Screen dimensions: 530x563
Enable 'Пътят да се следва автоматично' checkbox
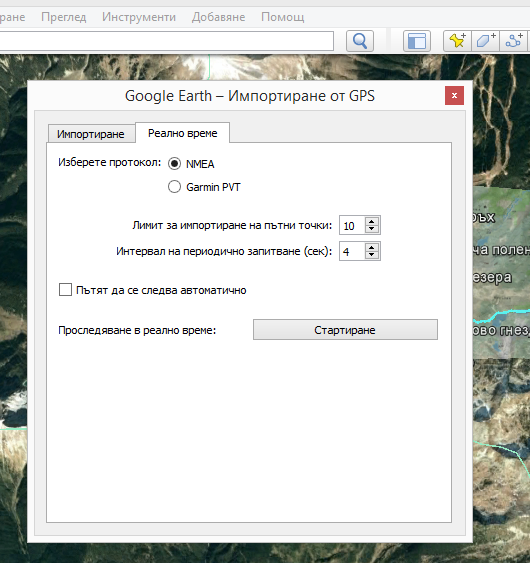point(65,289)
